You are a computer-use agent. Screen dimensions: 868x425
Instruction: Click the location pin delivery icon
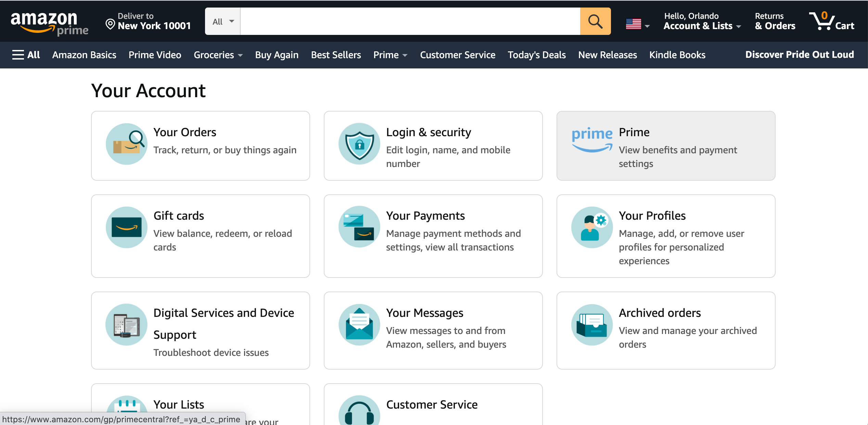pyautogui.click(x=110, y=24)
